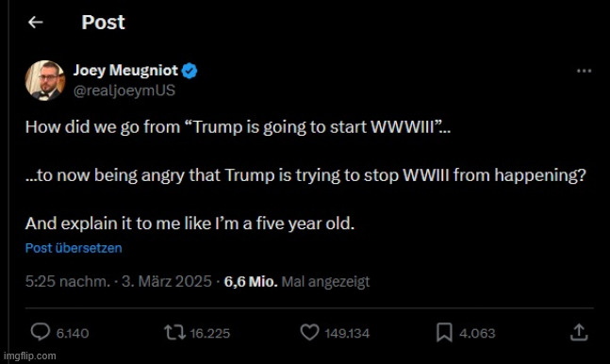Go back using the left arrow

(x=36, y=23)
